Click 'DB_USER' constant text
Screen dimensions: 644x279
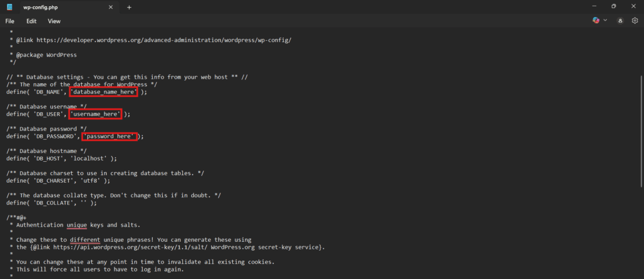pos(47,114)
